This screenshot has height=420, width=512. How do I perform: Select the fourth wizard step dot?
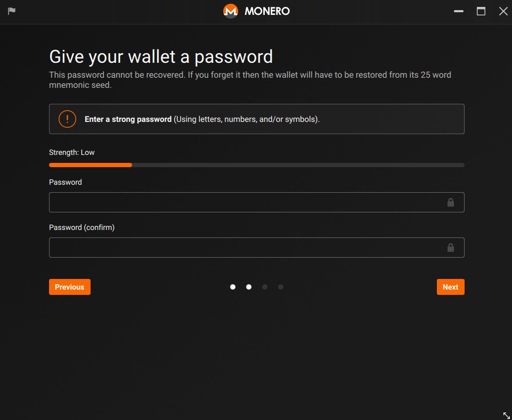[x=281, y=287]
